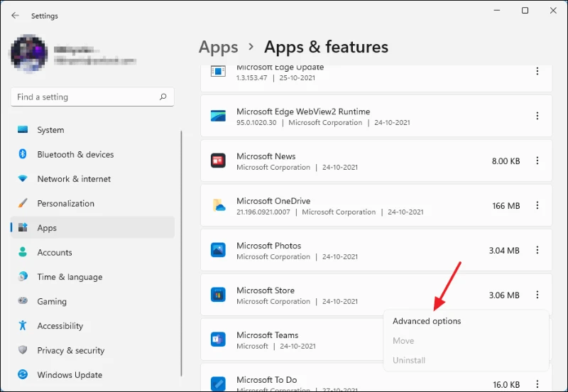This screenshot has width=568, height=392.
Task: Open System settings category
Action: coord(92,130)
